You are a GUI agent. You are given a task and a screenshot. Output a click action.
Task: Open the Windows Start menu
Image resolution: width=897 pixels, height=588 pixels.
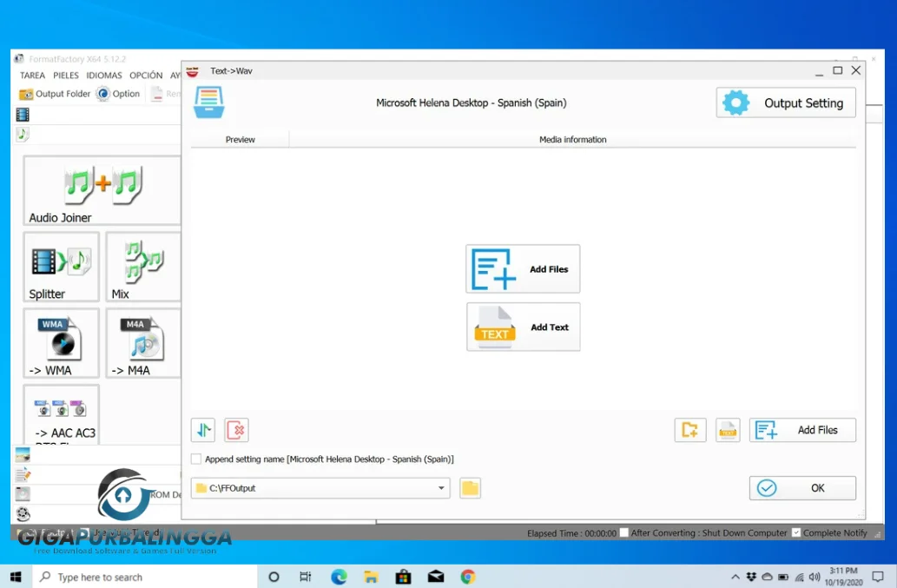click(x=16, y=577)
